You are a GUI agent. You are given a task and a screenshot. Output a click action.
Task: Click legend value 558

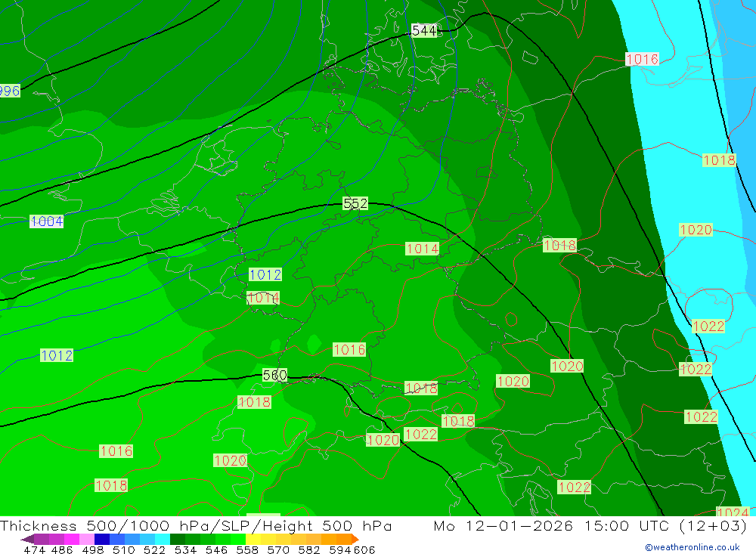247,549
